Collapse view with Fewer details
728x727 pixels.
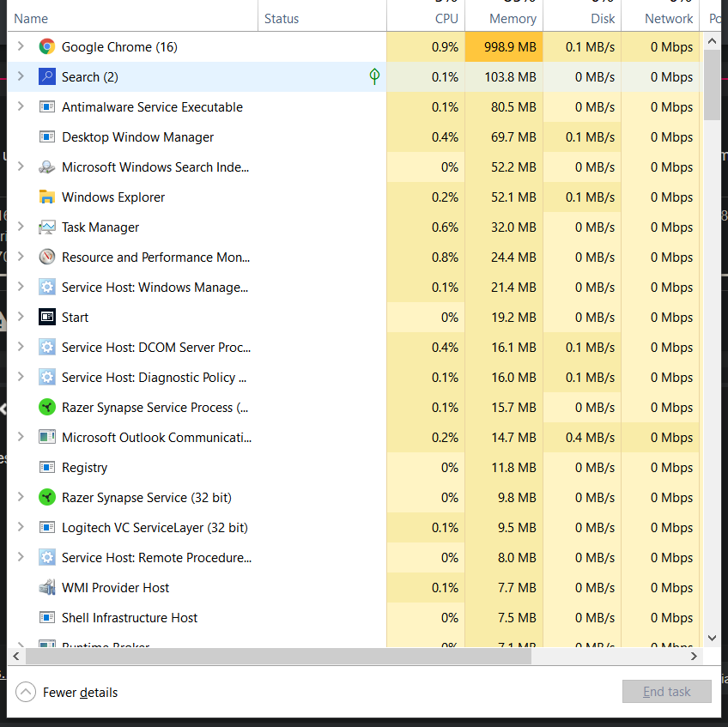66,692
